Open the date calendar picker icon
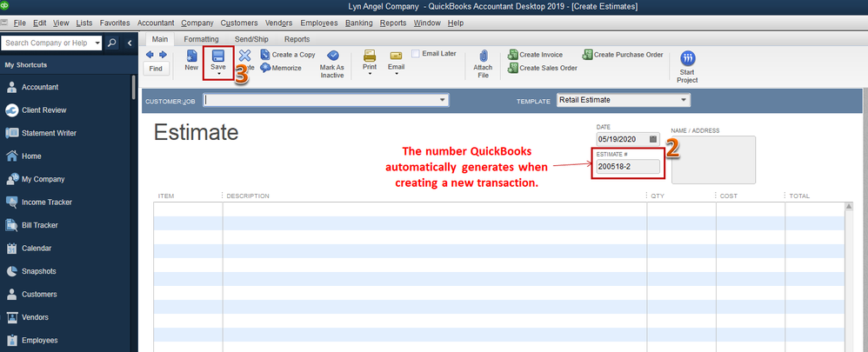This screenshot has width=868, height=352. pos(653,139)
